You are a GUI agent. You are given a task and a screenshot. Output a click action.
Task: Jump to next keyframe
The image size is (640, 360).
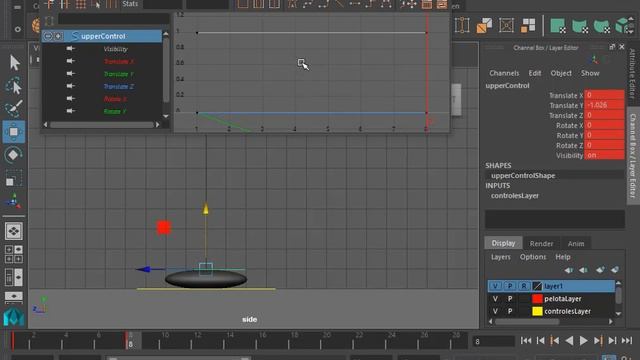pyautogui.click(x=598, y=340)
